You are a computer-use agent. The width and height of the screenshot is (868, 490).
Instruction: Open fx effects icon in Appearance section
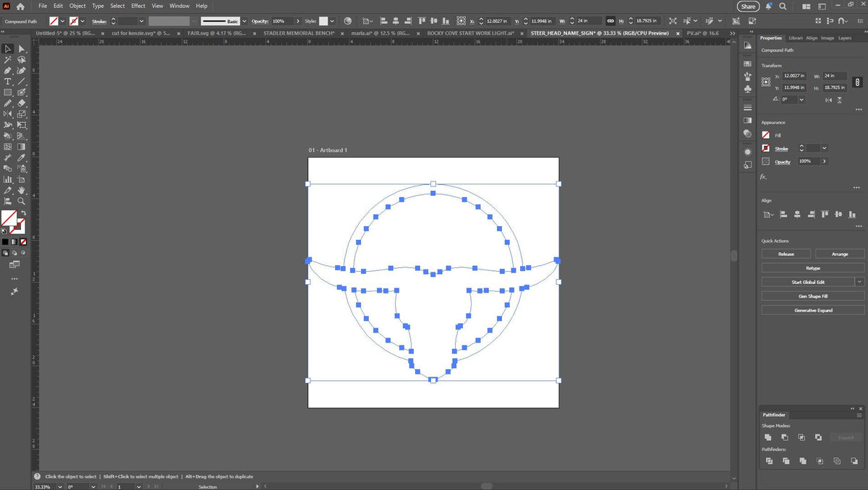763,177
